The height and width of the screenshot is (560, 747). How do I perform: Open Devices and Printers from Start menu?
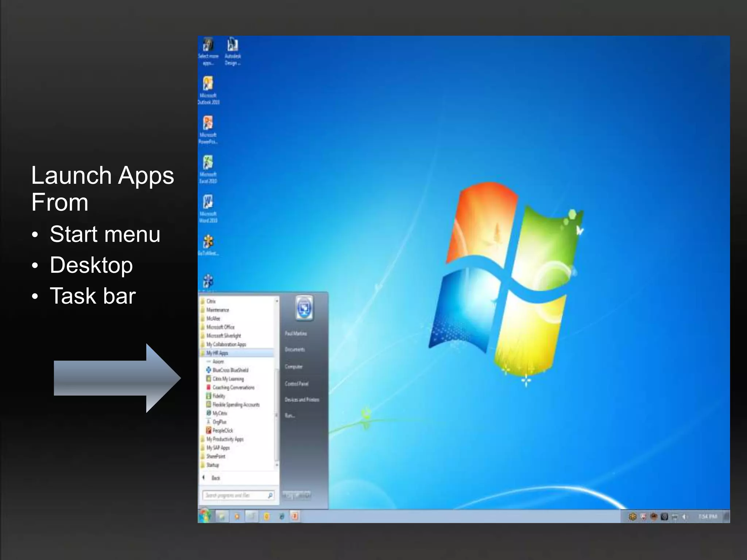(302, 400)
